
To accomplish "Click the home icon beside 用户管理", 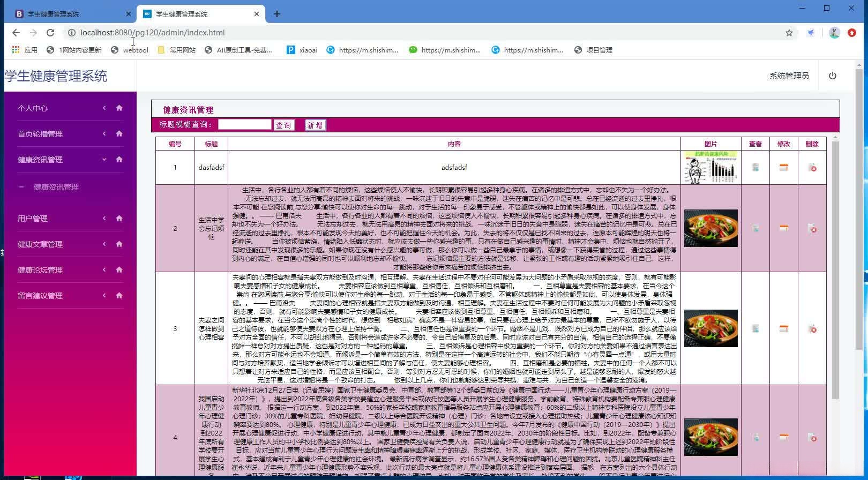I will (119, 218).
